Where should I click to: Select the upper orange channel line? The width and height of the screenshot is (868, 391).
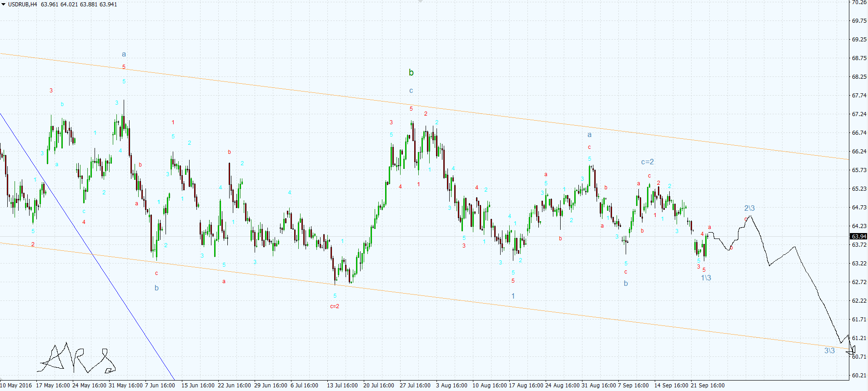pos(424,107)
